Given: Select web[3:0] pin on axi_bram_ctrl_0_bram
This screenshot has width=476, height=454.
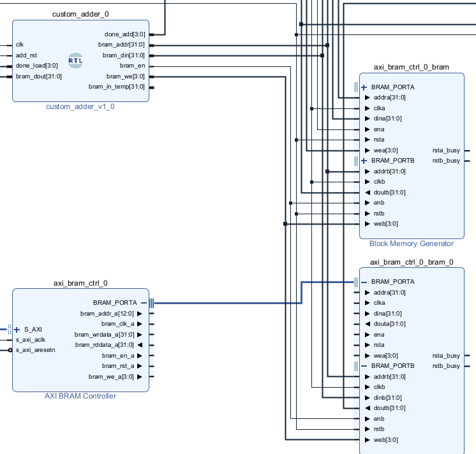Looking at the screenshot, I should click(385, 224).
